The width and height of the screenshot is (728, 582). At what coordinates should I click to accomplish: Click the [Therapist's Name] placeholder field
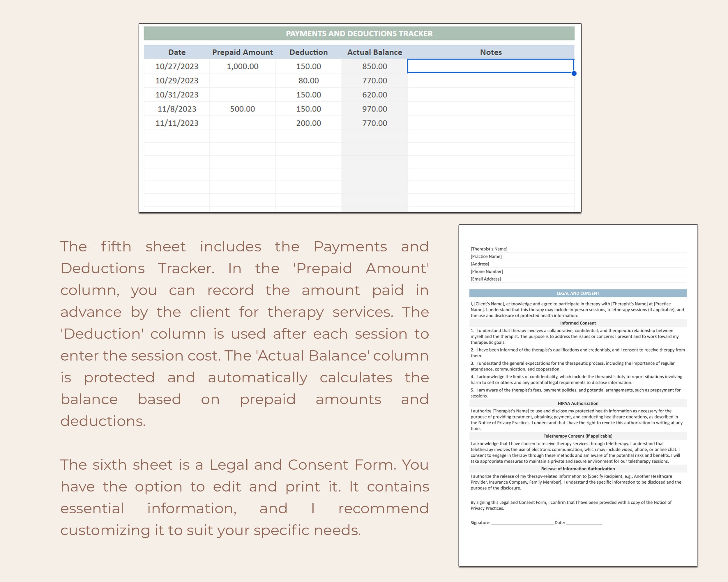point(489,249)
